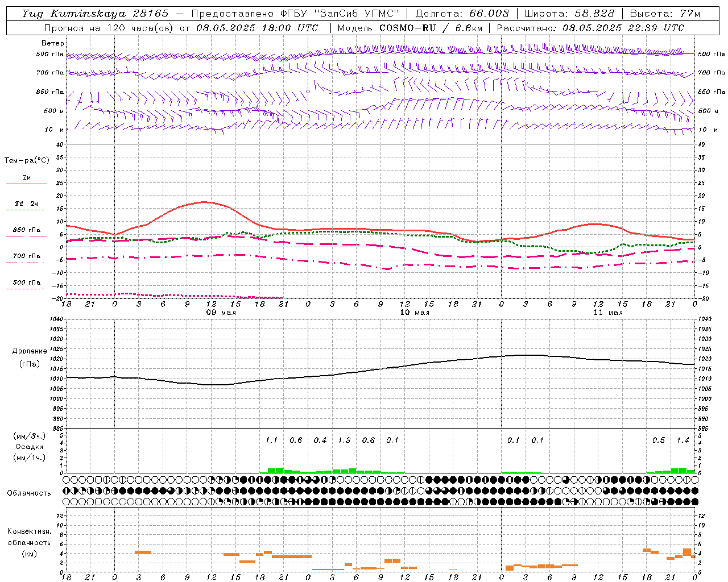Click the (мм/1ч.) precipitation unit label

click(x=30, y=458)
